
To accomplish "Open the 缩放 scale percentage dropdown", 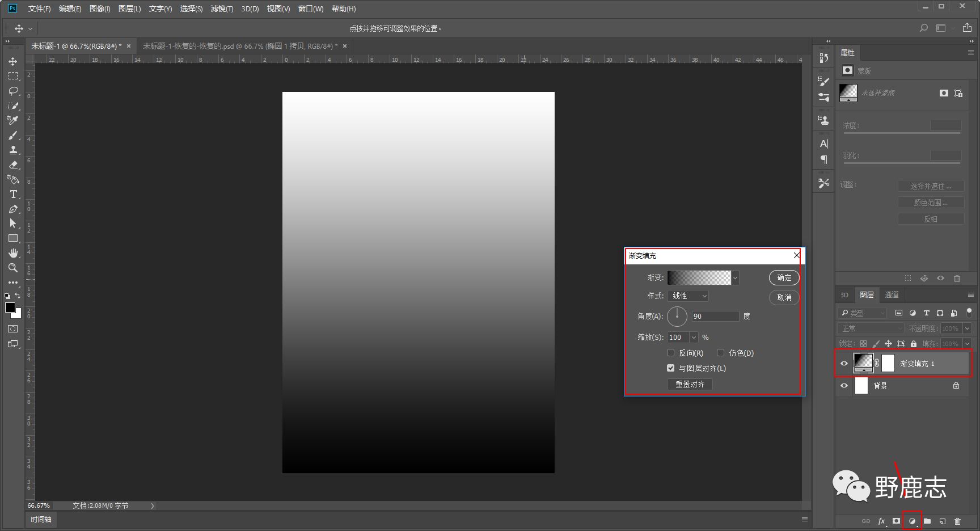I will 694,338.
